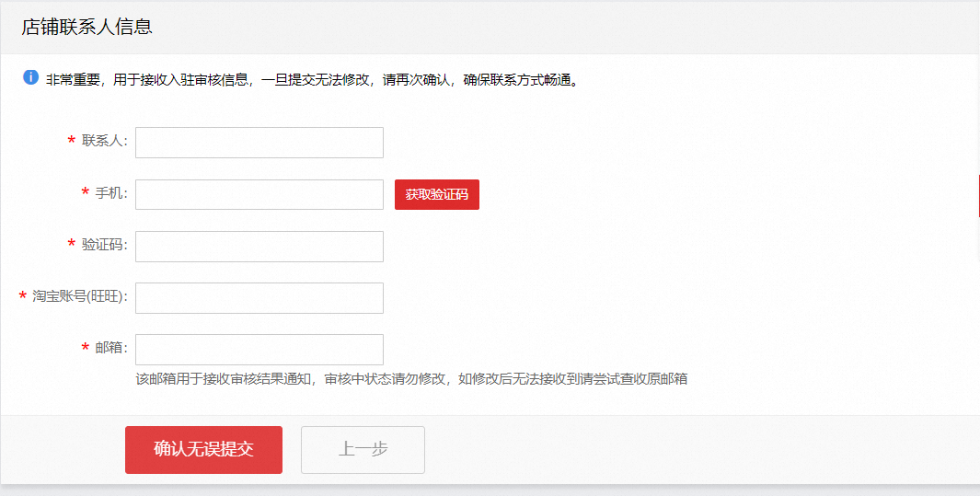Click the 淘宝账号(旺旺) input field
The image size is (980, 496).
point(259,297)
